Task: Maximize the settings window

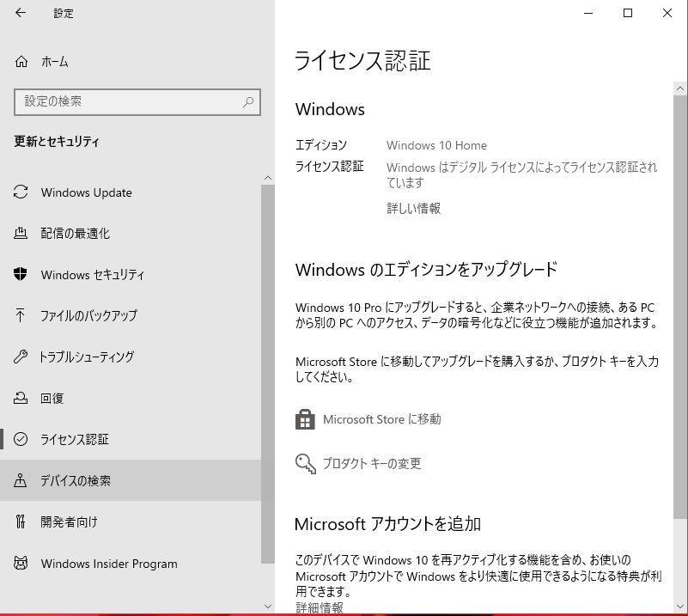Action: coord(628,13)
